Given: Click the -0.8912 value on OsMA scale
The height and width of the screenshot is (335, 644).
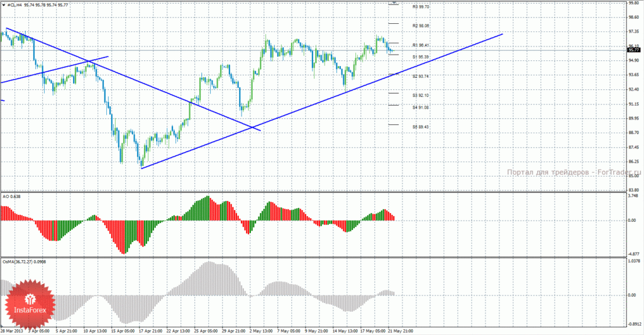Looking at the screenshot, I should pos(635,324).
